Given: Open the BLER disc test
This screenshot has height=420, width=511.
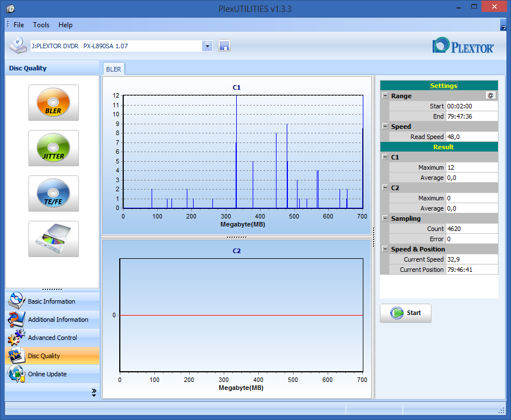Looking at the screenshot, I should click(x=53, y=103).
